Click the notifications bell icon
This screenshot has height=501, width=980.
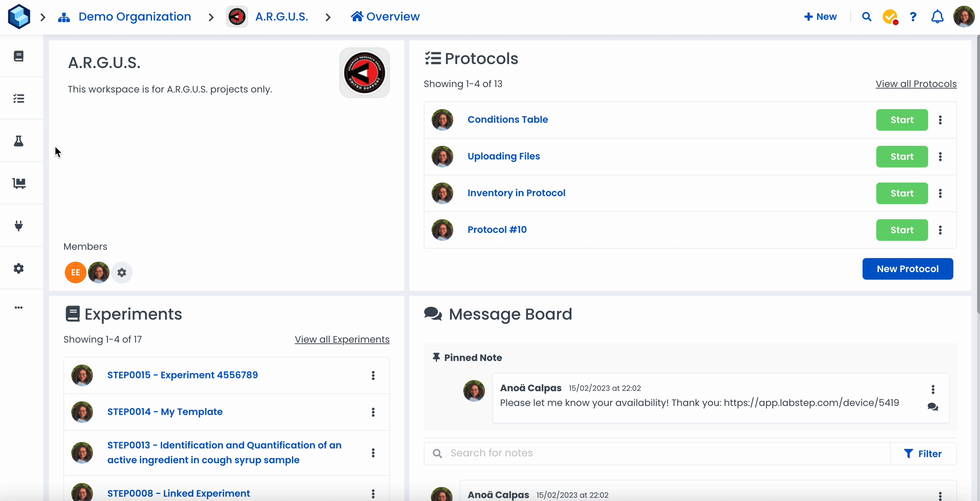click(x=937, y=17)
